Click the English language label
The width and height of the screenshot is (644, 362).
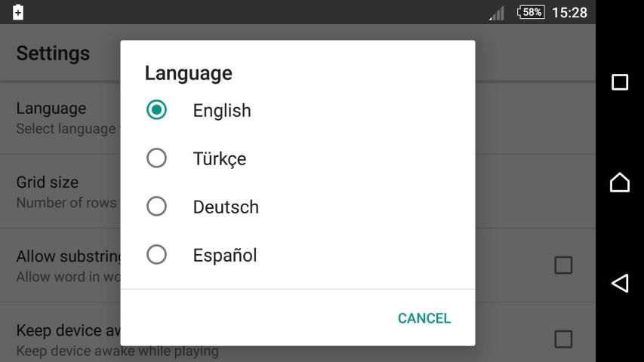pos(222,110)
